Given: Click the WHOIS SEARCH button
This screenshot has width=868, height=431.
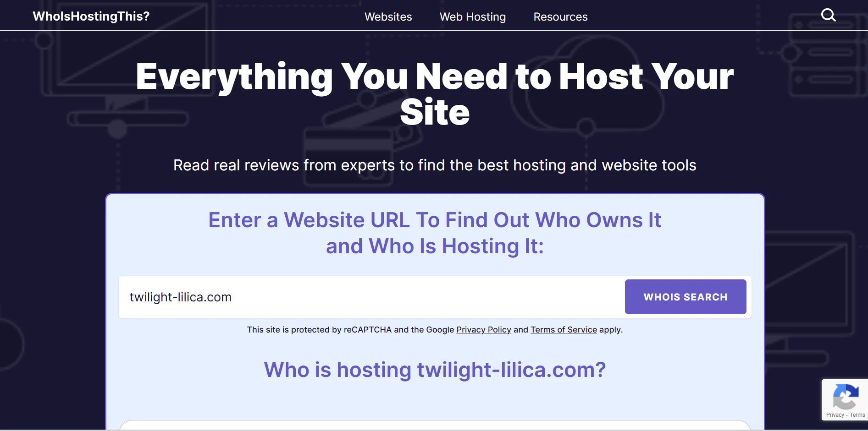Looking at the screenshot, I should [x=686, y=297].
